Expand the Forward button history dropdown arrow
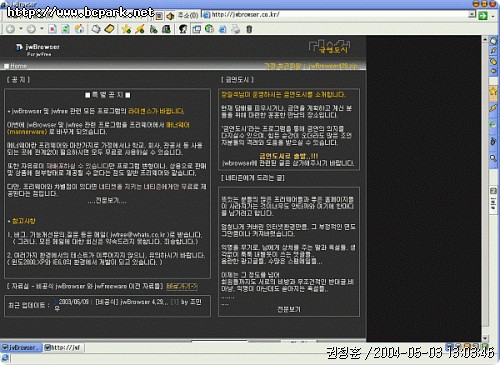500x365 pixels. pos(42,29)
